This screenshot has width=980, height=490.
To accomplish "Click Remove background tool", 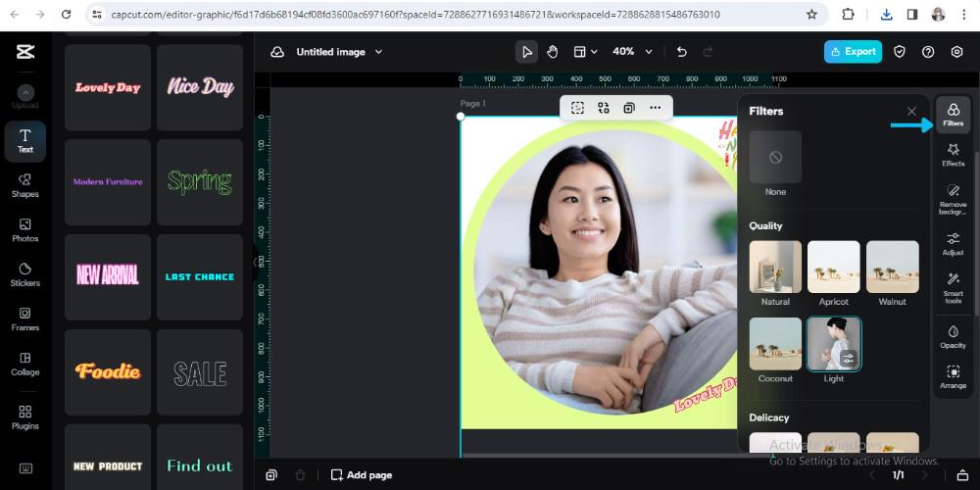I will (x=954, y=199).
